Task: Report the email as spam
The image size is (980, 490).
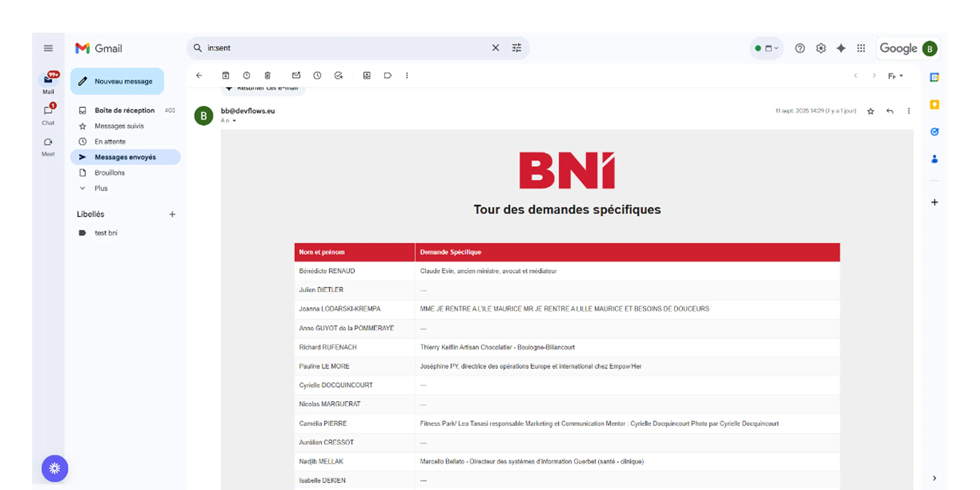Action: pyautogui.click(x=247, y=76)
